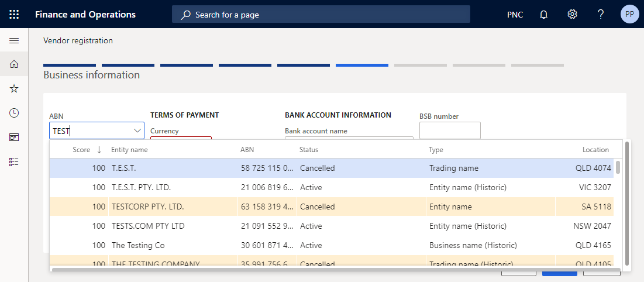Click location NSW 2047
Screen dimensions: 644x282
pyautogui.click(x=593, y=226)
